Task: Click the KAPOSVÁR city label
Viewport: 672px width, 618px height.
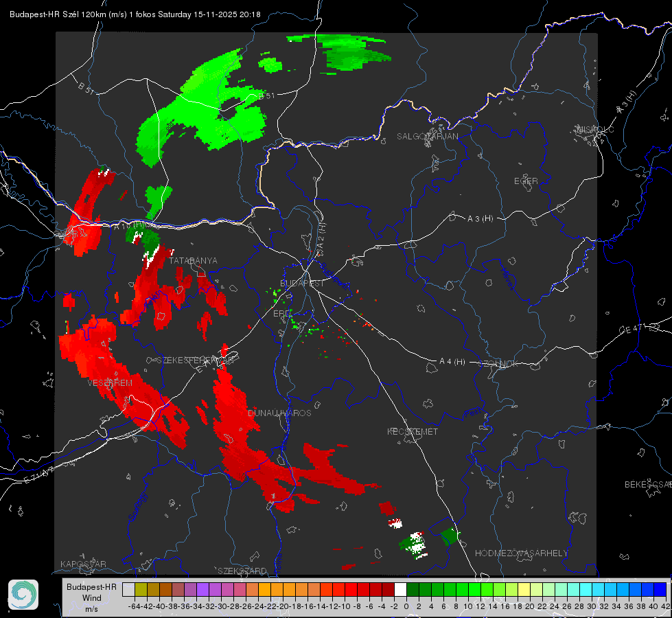Action: click(x=83, y=564)
